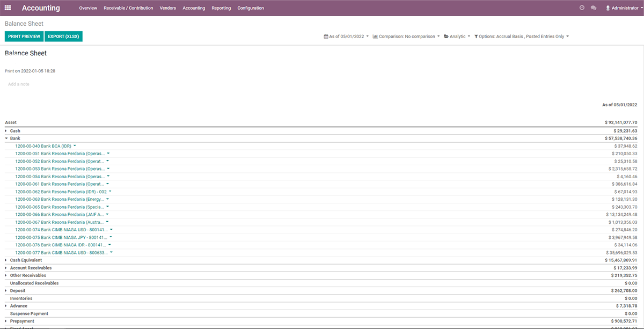
Task: Open the Reporting menu
Action: tap(221, 8)
